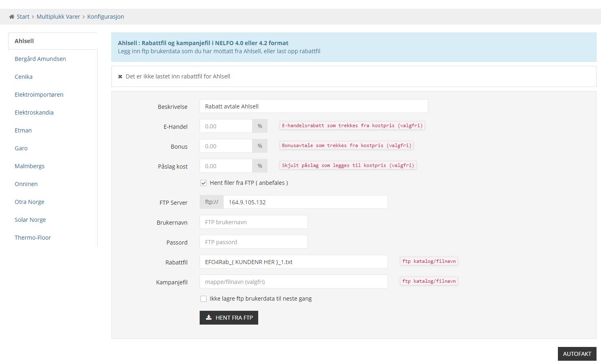Click the X icon beside rabattfil warning

coord(120,76)
